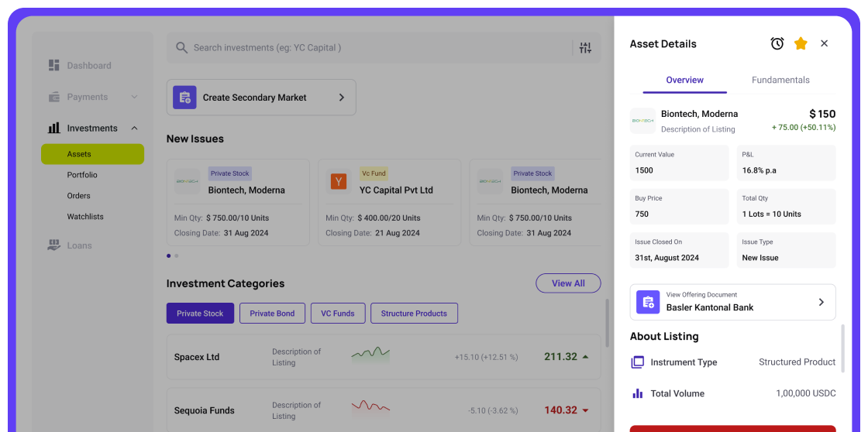Click the Loans hand icon
Image resolution: width=868 pixels, height=432 pixels.
pyautogui.click(x=53, y=245)
